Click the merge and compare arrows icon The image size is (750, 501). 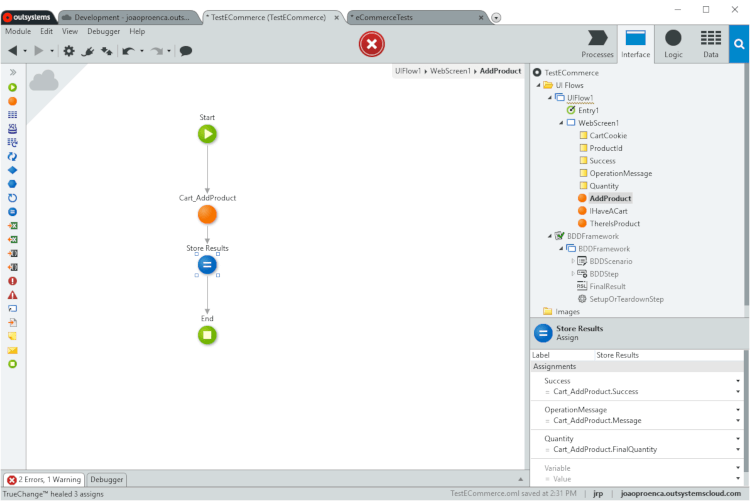click(x=106, y=51)
